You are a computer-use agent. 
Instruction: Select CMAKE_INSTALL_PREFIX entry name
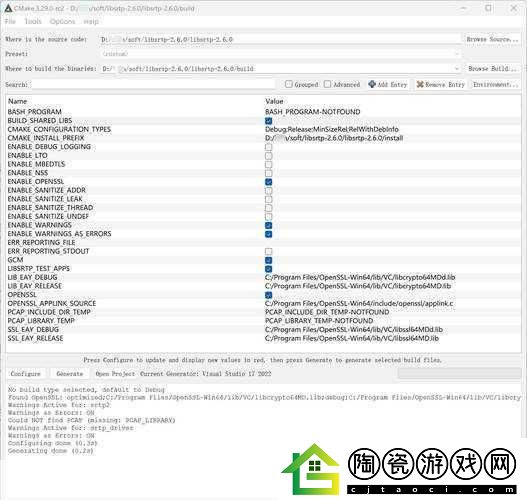[x=46, y=138]
